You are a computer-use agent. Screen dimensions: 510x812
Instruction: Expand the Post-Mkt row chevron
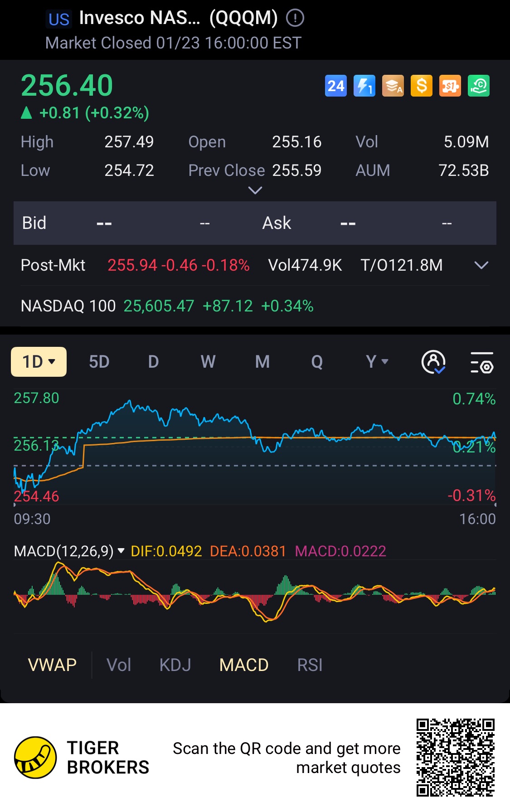(481, 265)
